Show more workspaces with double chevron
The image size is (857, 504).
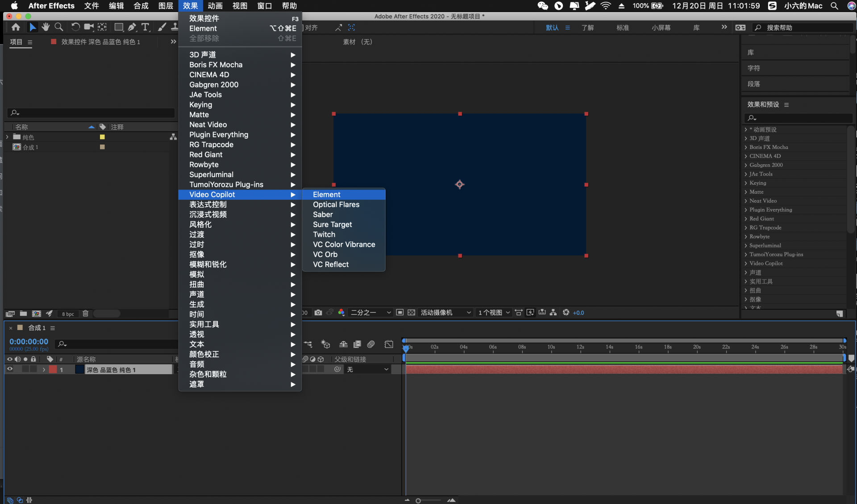click(x=724, y=27)
